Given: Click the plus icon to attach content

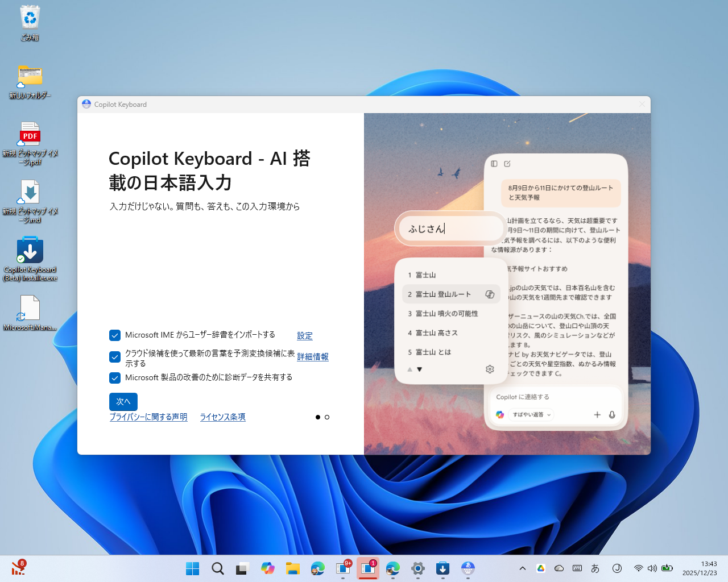Looking at the screenshot, I should coord(597,415).
